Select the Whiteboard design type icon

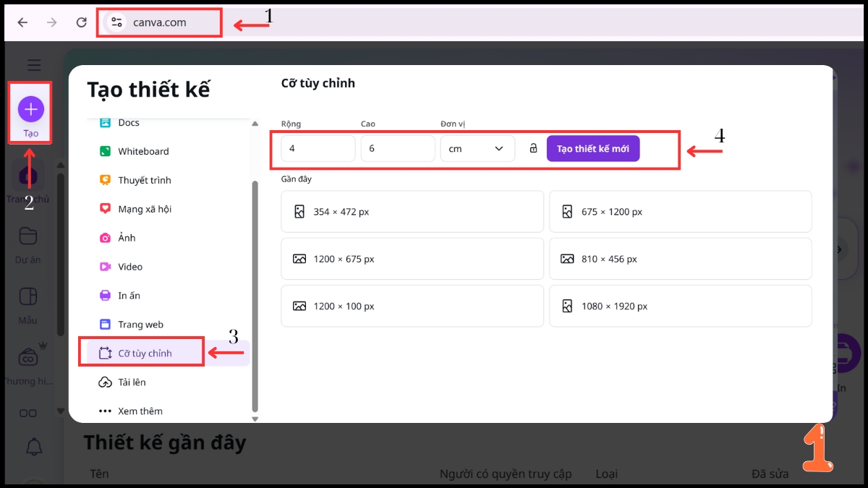[x=105, y=151]
